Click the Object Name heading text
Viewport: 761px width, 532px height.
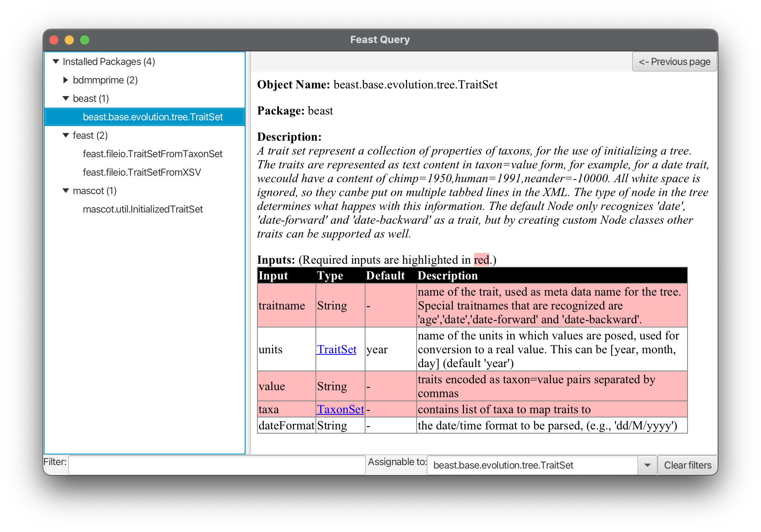click(294, 85)
